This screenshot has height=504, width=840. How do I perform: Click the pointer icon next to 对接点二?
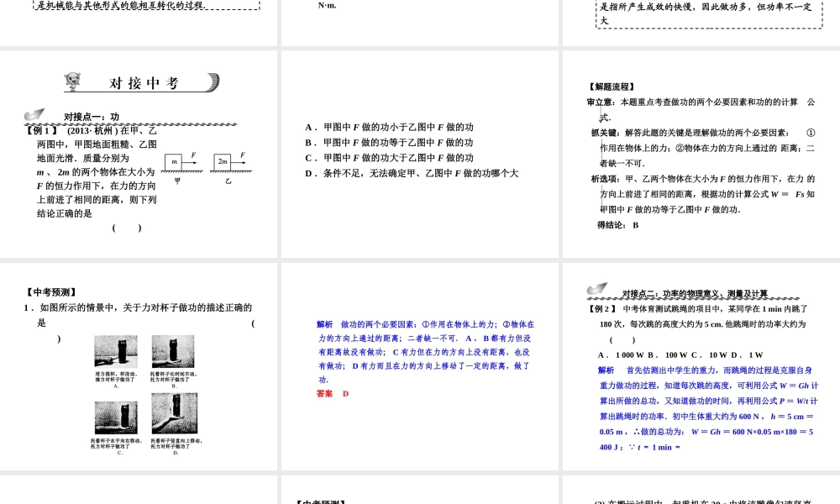(x=596, y=289)
